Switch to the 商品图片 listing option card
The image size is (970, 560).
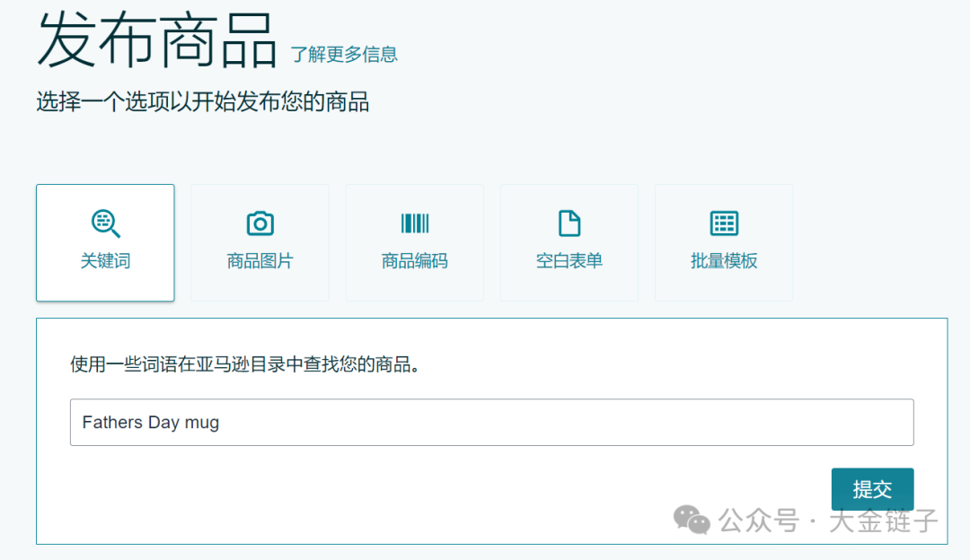260,242
